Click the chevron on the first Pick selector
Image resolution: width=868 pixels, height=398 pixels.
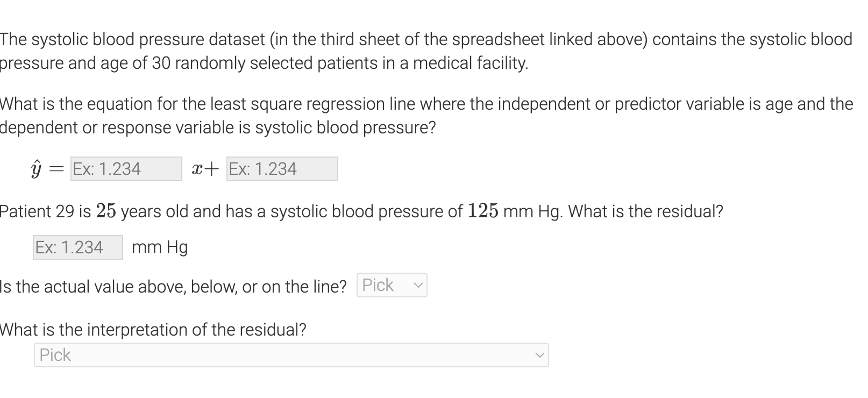click(x=418, y=285)
